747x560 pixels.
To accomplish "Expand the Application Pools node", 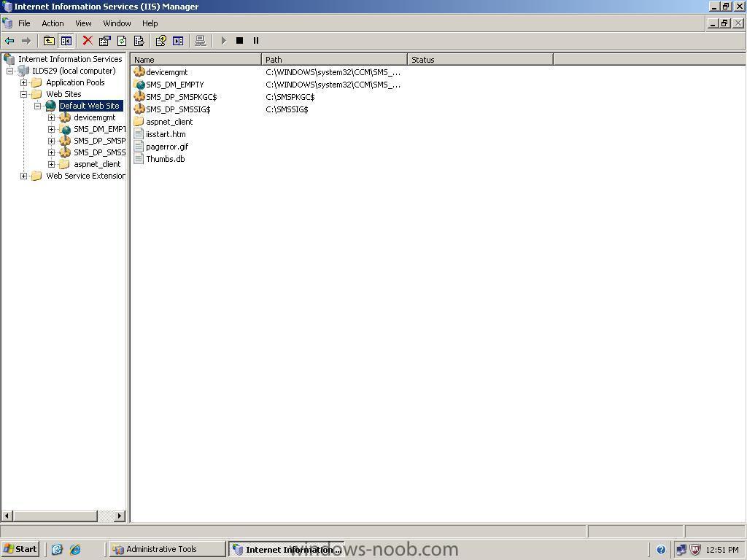I will pos(23,83).
